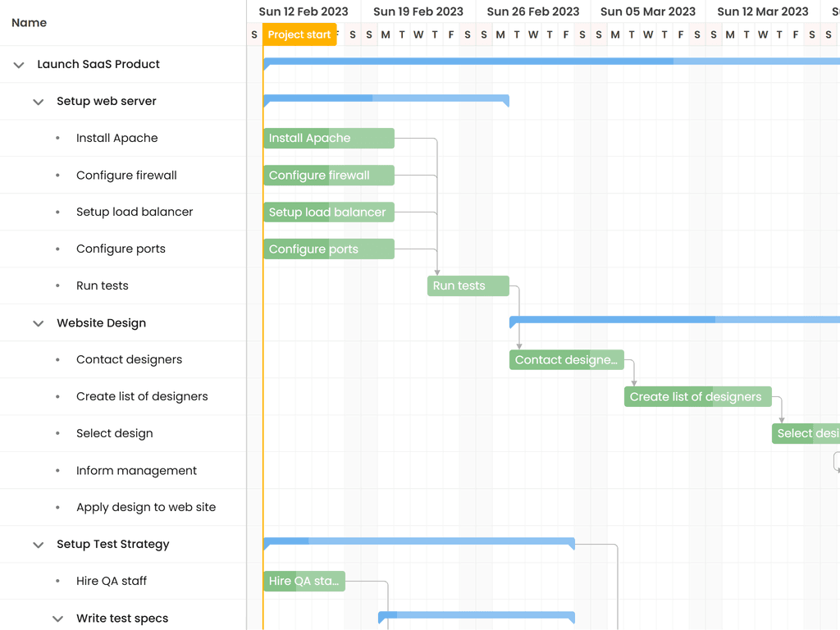Select the Configure firewall task bar
The height and width of the screenshot is (630, 840).
pos(328,176)
